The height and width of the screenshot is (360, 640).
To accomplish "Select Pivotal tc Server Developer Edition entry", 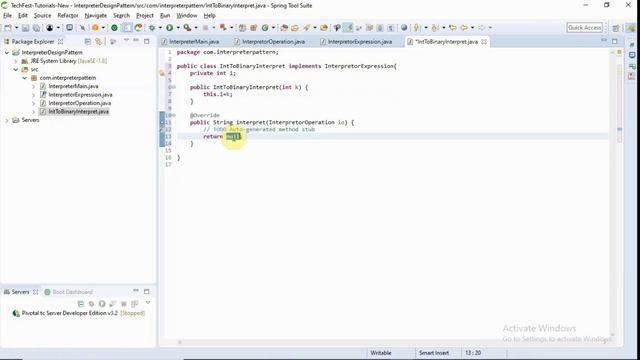I will click(79, 313).
